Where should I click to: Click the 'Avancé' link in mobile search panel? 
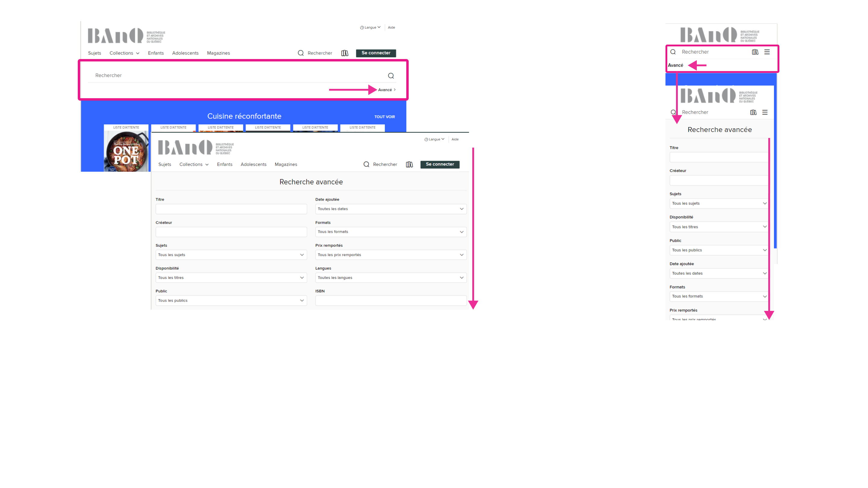point(676,65)
